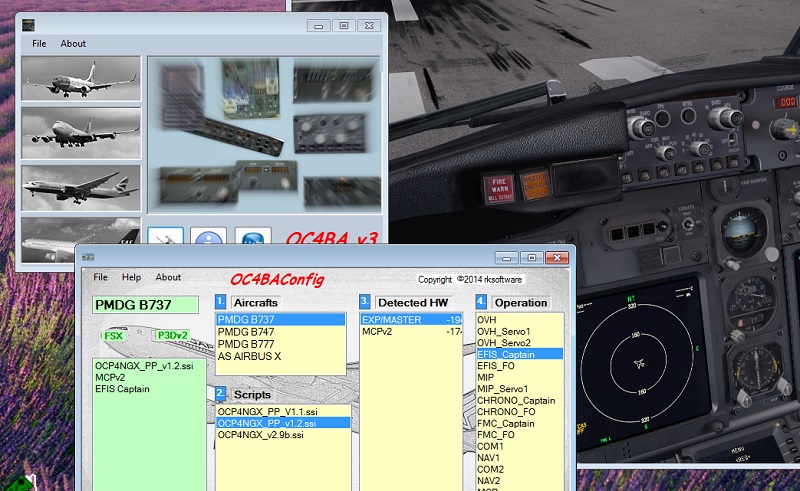The width and height of the screenshot is (800, 491).
Task: Toggle the P3Dv2 simulator option
Action: pos(170,335)
